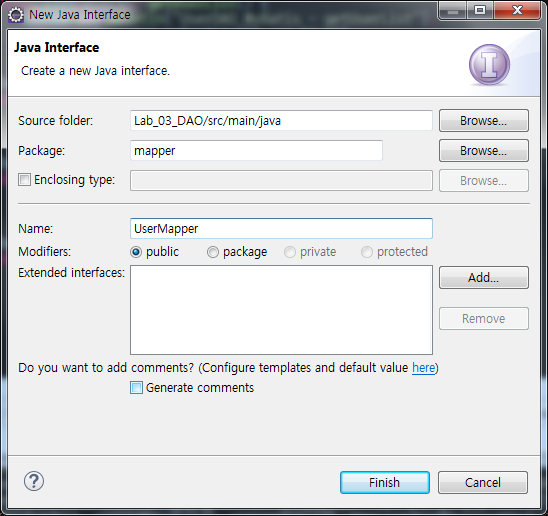Image resolution: width=548 pixels, height=516 pixels.
Task: Enable the Enclosing type checkbox
Action: (x=24, y=180)
